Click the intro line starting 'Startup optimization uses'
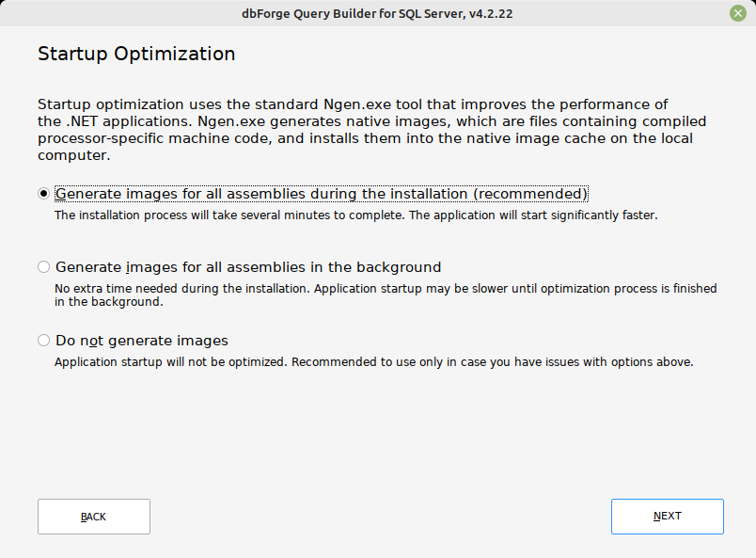 353,104
